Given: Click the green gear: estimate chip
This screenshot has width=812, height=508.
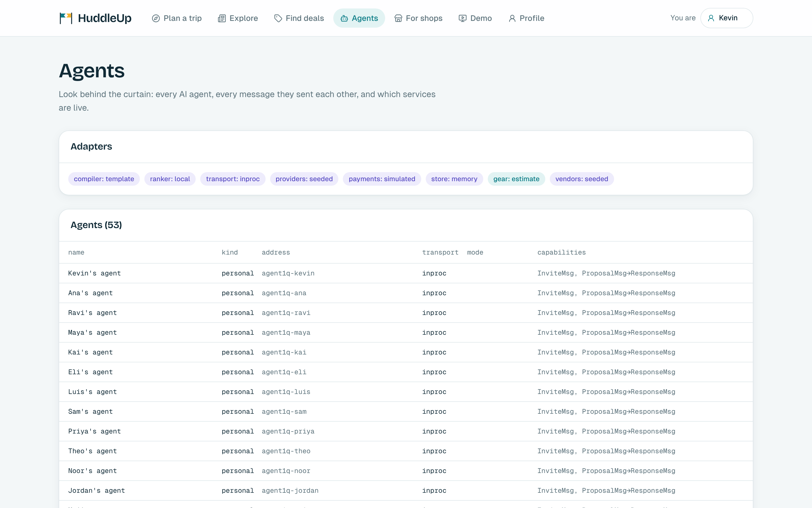Looking at the screenshot, I should (x=517, y=179).
